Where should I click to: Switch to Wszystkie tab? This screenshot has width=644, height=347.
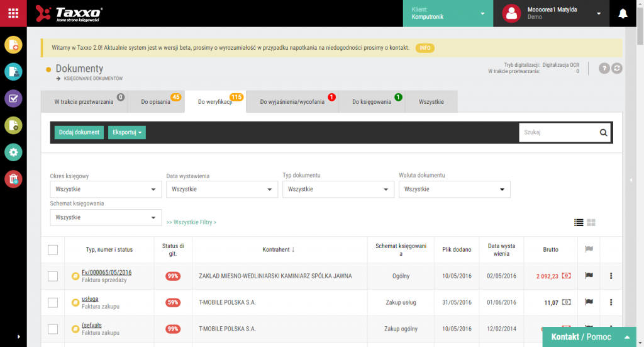[431, 101]
